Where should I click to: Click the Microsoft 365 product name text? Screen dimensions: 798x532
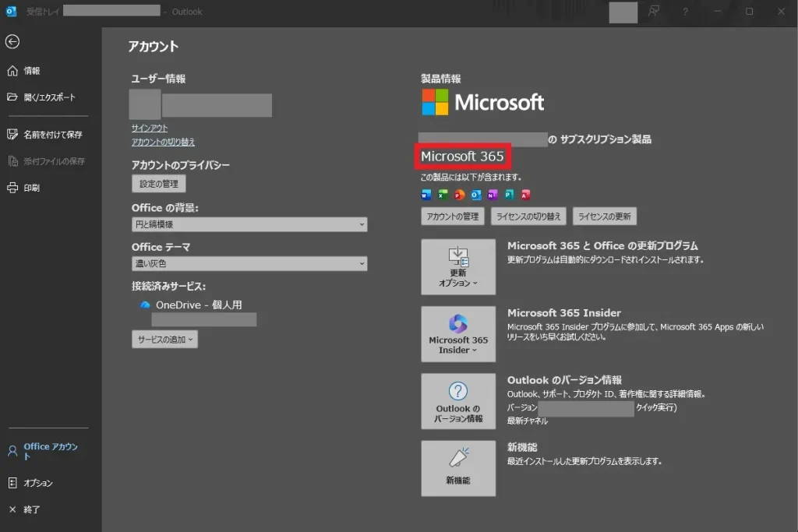(x=462, y=156)
